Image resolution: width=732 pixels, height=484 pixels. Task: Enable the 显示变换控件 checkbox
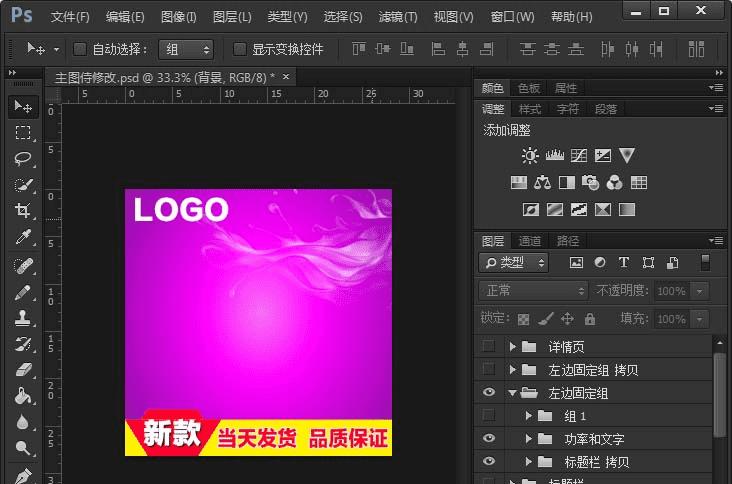point(239,49)
